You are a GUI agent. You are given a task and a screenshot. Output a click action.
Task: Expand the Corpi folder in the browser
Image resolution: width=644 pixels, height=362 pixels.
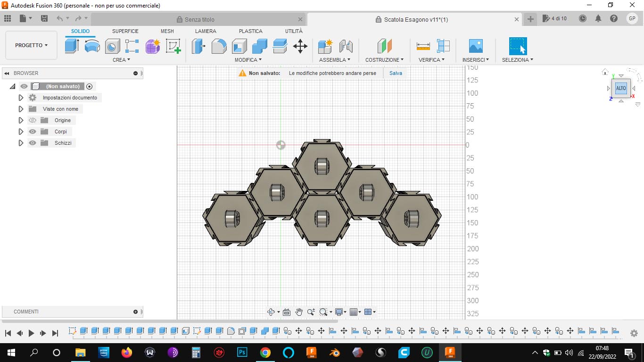click(x=21, y=132)
